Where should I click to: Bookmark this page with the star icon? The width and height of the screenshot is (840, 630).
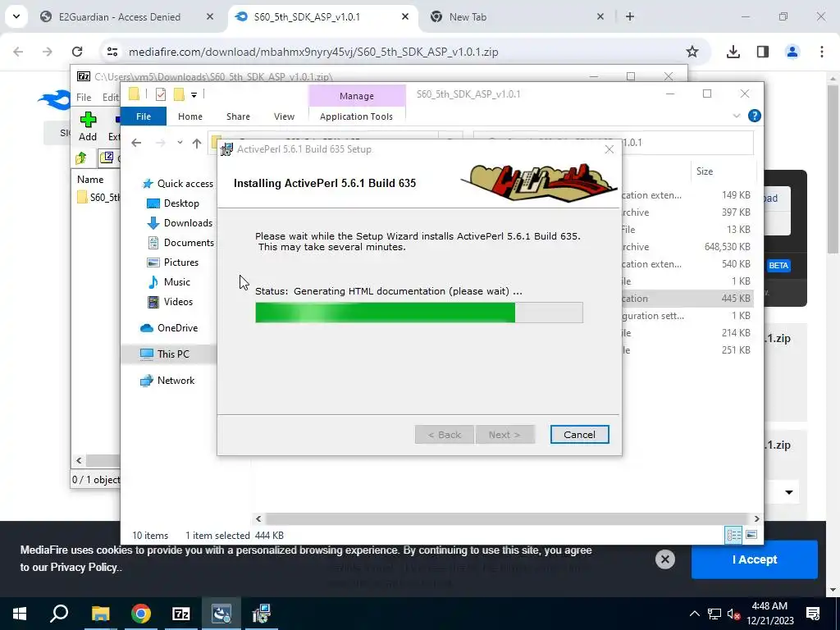692,52
